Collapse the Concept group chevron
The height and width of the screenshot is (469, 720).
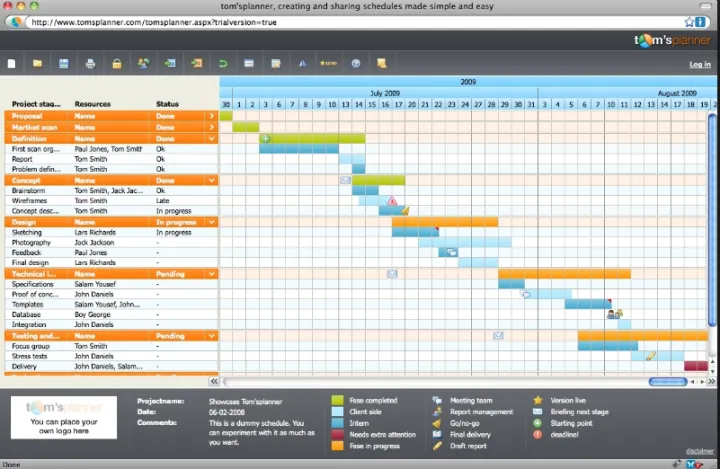[x=211, y=180]
